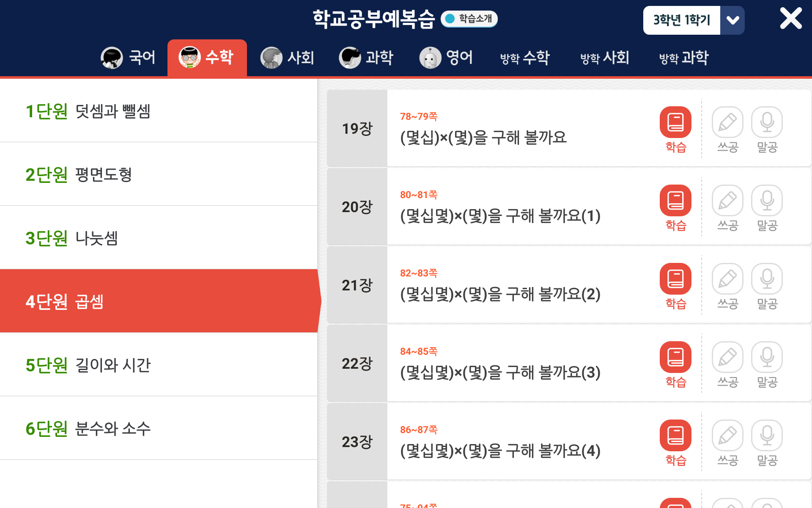
Task: Switch to the 국어 subject tab
Action: [129, 58]
